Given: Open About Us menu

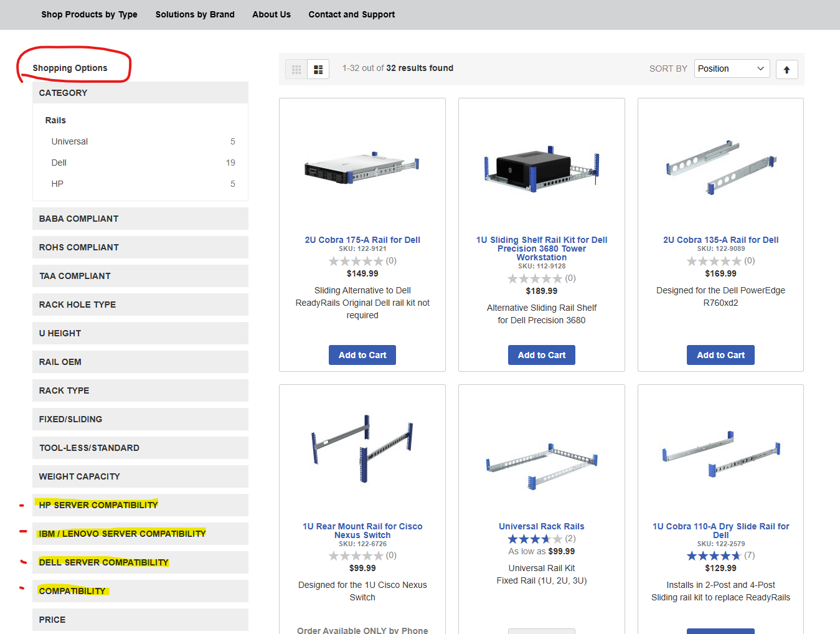Looking at the screenshot, I should [271, 14].
